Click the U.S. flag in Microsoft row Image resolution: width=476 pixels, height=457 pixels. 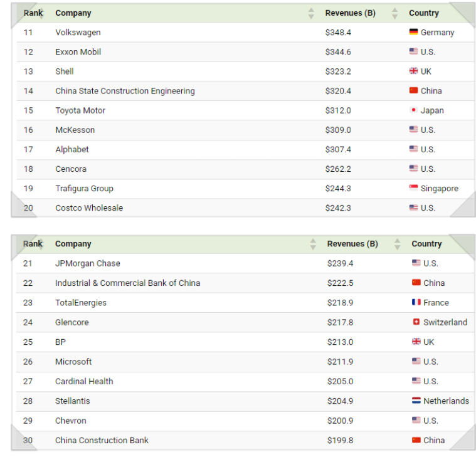point(416,361)
